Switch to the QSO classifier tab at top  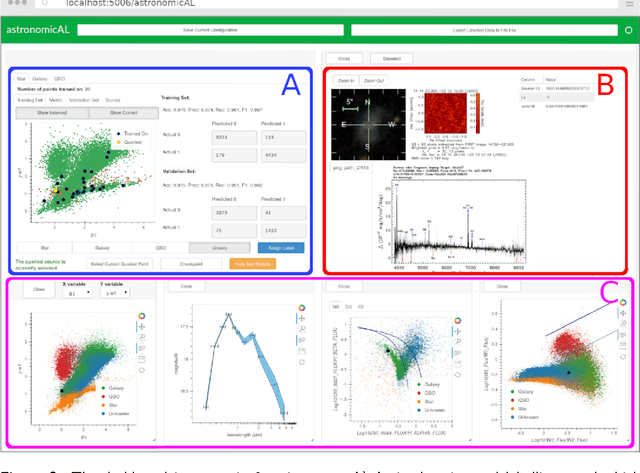coord(59,79)
